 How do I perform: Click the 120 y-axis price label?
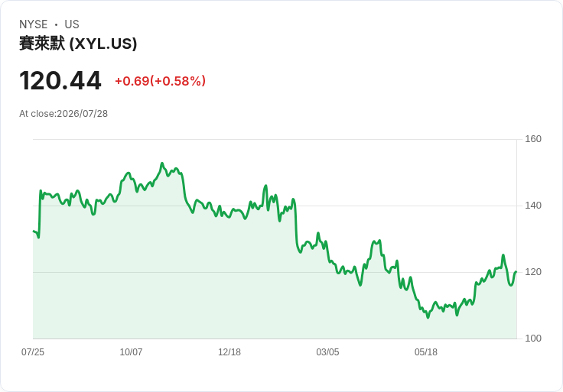coord(533,272)
